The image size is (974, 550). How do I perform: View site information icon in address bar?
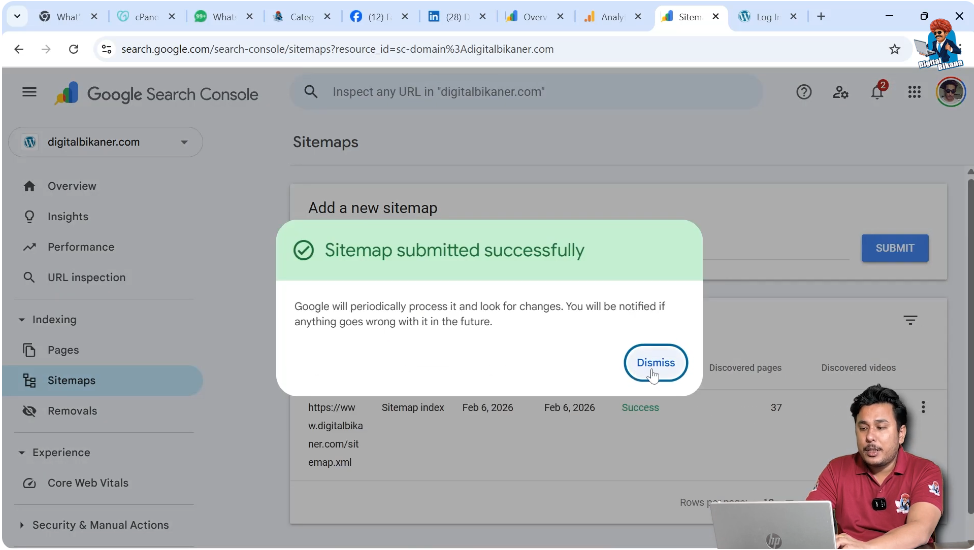[x=106, y=49]
